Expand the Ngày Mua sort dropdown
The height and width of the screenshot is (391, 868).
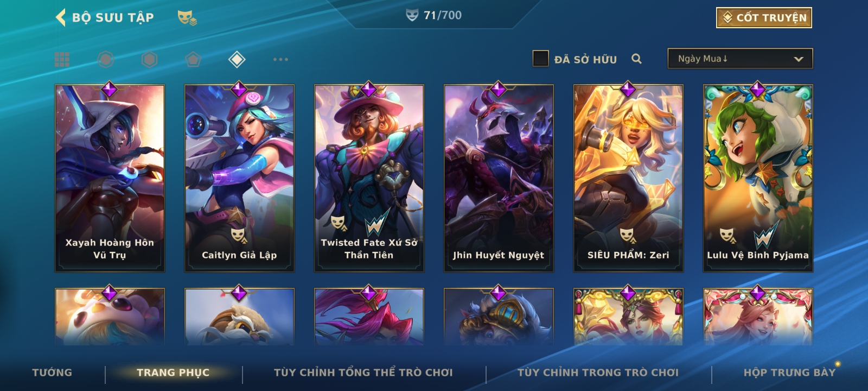740,59
